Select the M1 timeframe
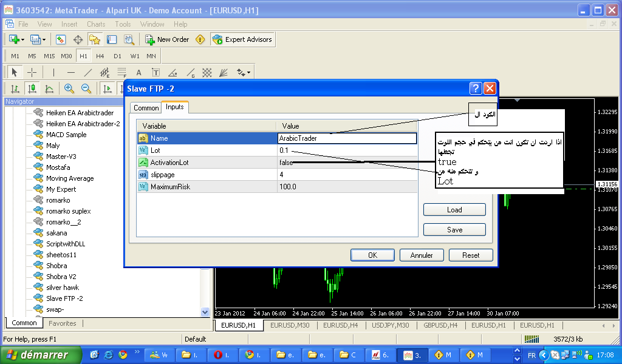The height and width of the screenshot is (364, 622). [x=15, y=56]
